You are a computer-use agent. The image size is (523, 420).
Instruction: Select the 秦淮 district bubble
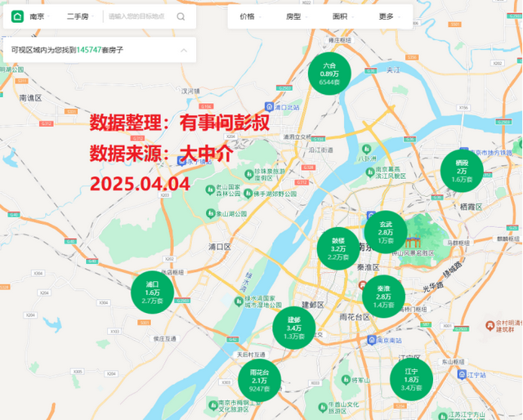pyautogui.click(x=383, y=297)
